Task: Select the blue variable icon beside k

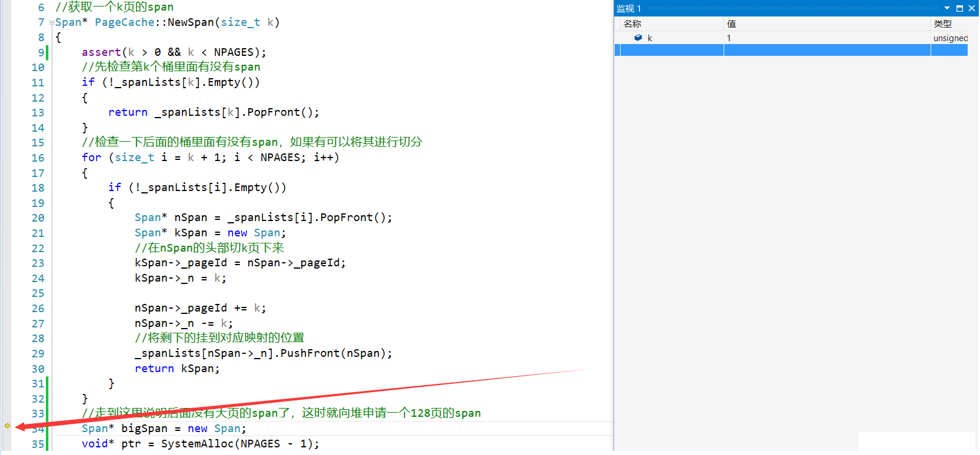Action: click(x=638, y=38)
